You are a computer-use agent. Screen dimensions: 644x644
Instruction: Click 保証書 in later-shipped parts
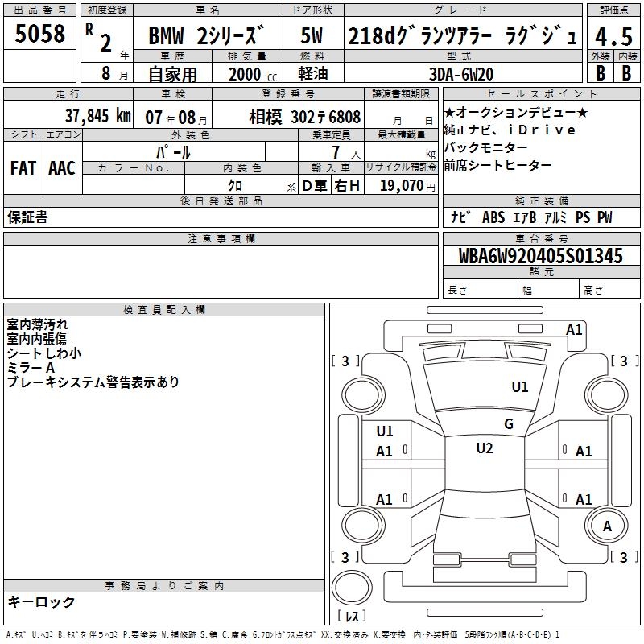[x=27, y=217]
